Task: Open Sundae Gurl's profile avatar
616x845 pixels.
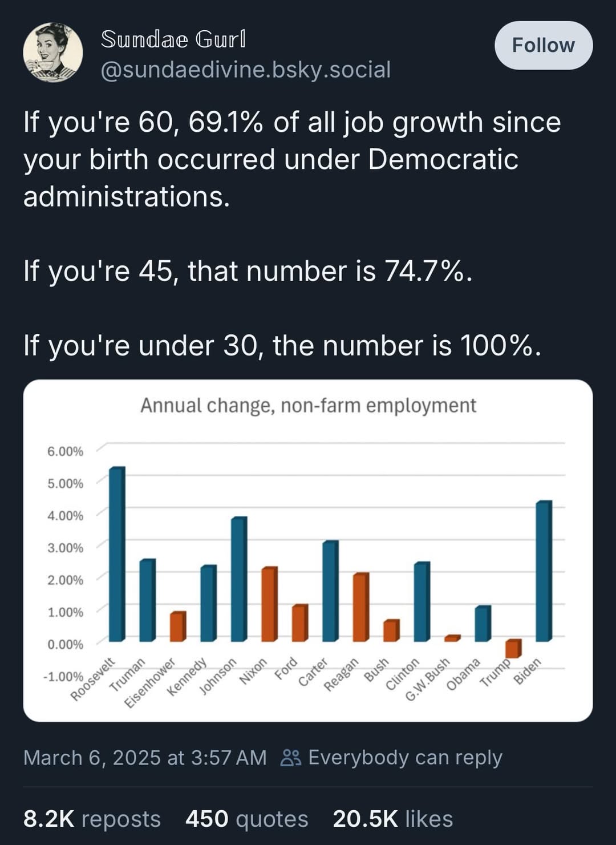Action: tap(52, 52)
